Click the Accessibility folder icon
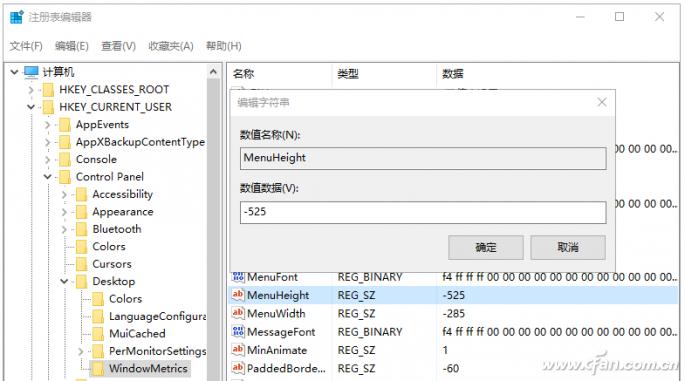 [82, 194]
